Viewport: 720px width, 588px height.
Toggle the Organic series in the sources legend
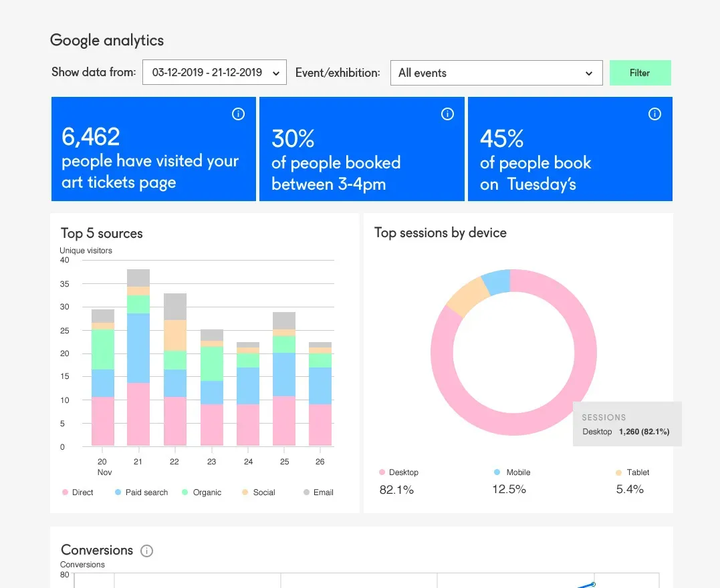[x=185, y=492]
